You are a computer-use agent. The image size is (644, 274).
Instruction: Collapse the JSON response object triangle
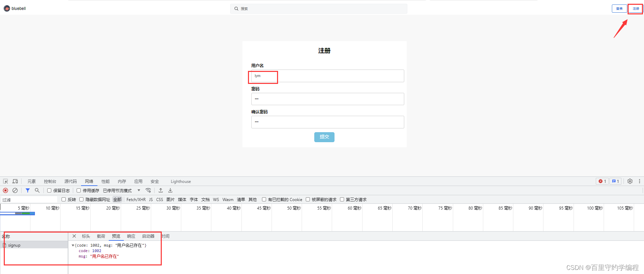click(x=73, y=245)
